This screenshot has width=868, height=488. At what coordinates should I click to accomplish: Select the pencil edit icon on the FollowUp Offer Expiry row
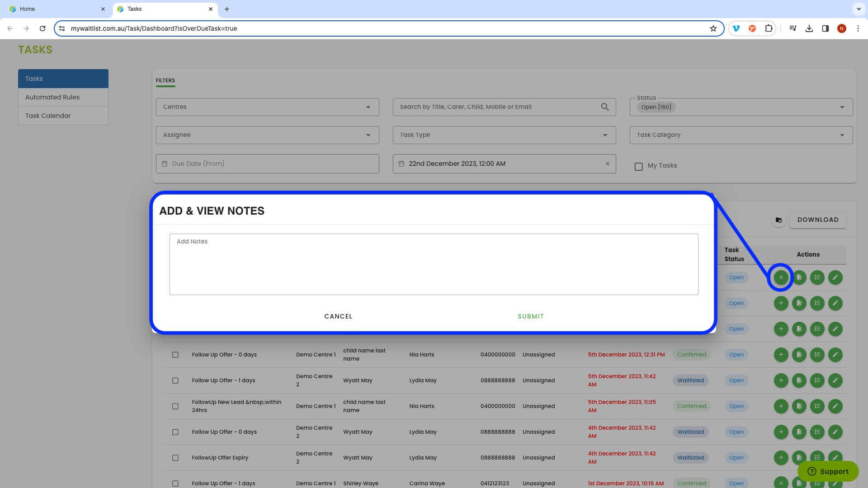point(835,458)
